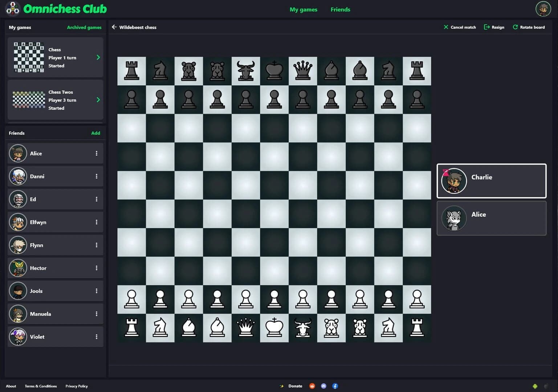558x392 pixels.
Task: Click the friend name Flynn
Action: click(36, 245)
